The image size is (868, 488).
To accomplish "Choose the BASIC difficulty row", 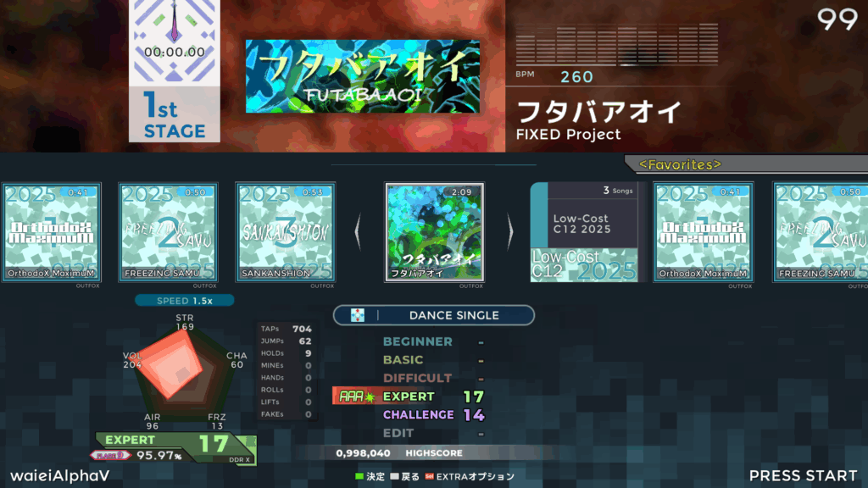I will [x=433, y=360].
